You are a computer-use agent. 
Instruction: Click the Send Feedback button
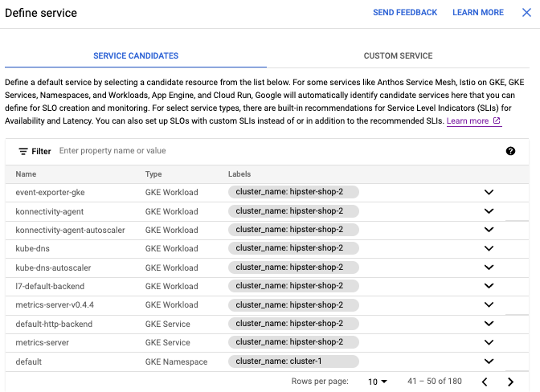click(x=405, y=13)
